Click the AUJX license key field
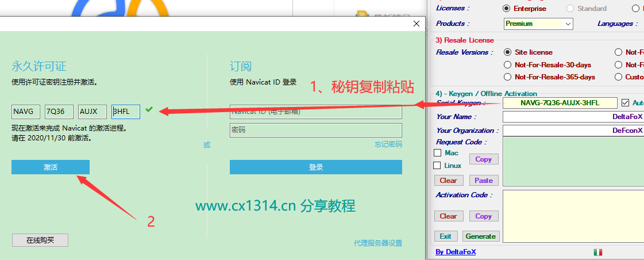 [x=92, y=112]
